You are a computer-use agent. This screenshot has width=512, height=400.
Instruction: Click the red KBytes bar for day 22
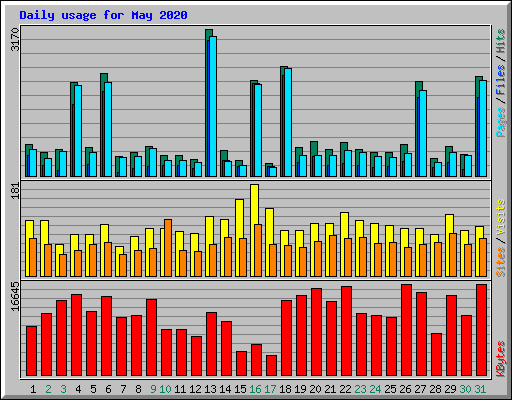346,331
